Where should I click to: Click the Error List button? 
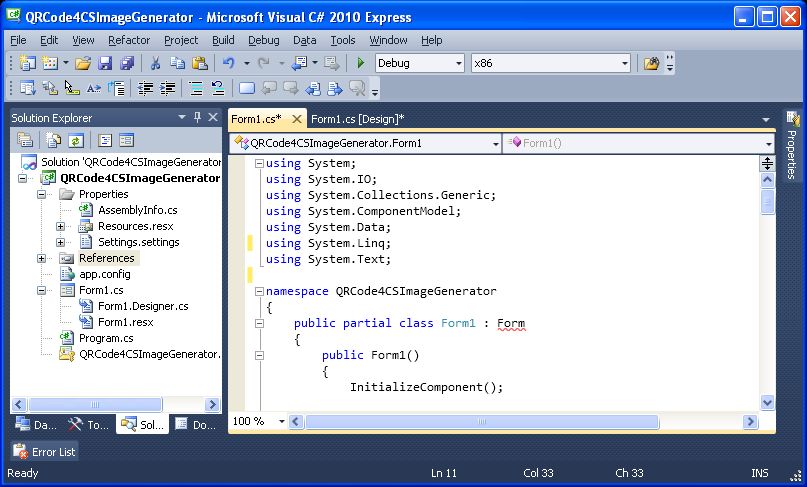coord(45,452)
